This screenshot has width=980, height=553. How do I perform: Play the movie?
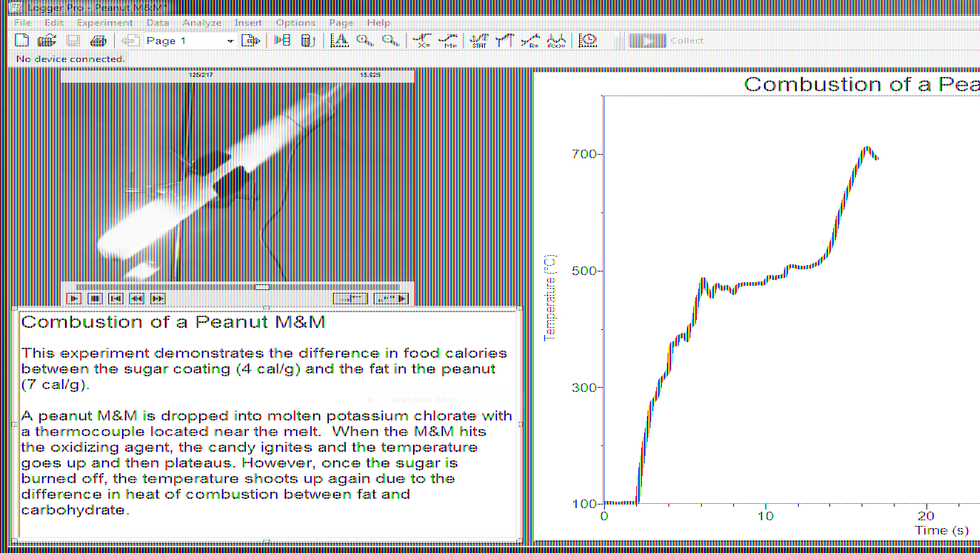click(x=73, y=299)
